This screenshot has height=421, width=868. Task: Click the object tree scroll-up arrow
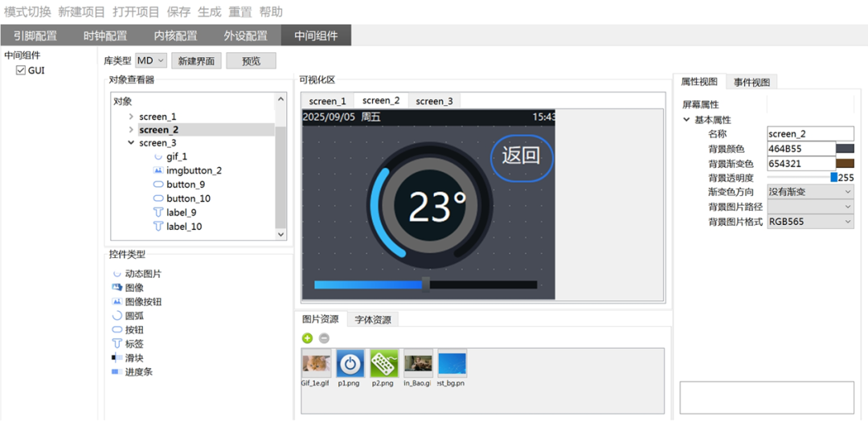coord(280,99)
